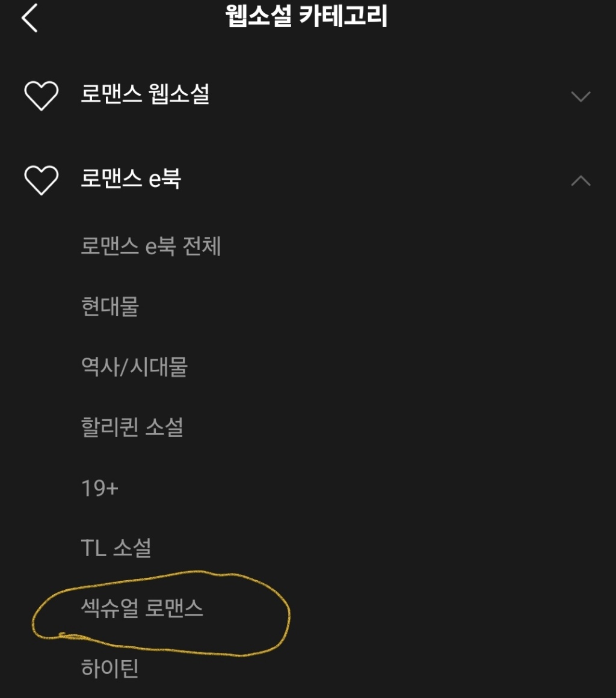The width and height of the screenshot is (616, 698).
Task: Open 로맨스 e북 전체 listing
Action: [151, 246]
